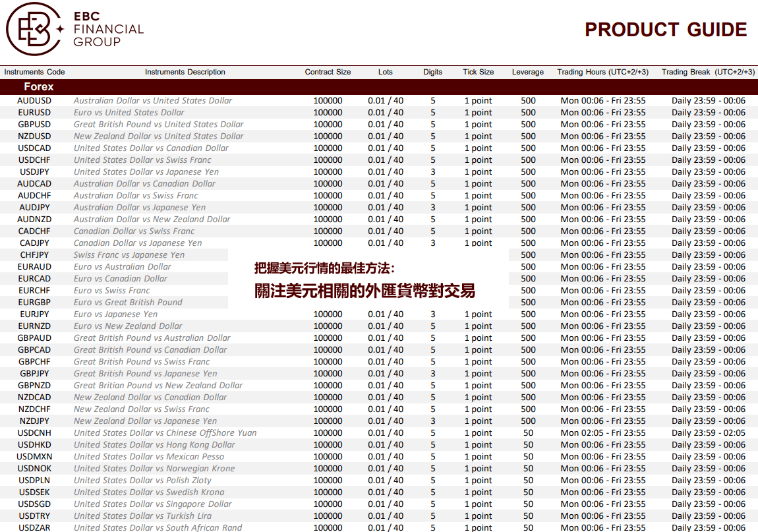Click the AUDNZD instrument code
The width and height of the screenshot is (758, 532).
(34, 219)
